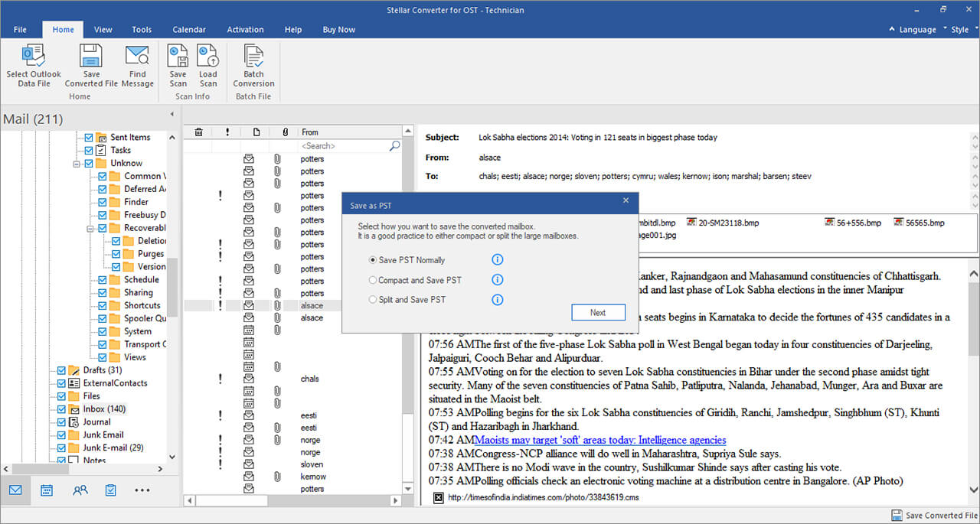Open the 56+556.bmp attachment
This screenshot has height=524, width=980.
(853, 223)
